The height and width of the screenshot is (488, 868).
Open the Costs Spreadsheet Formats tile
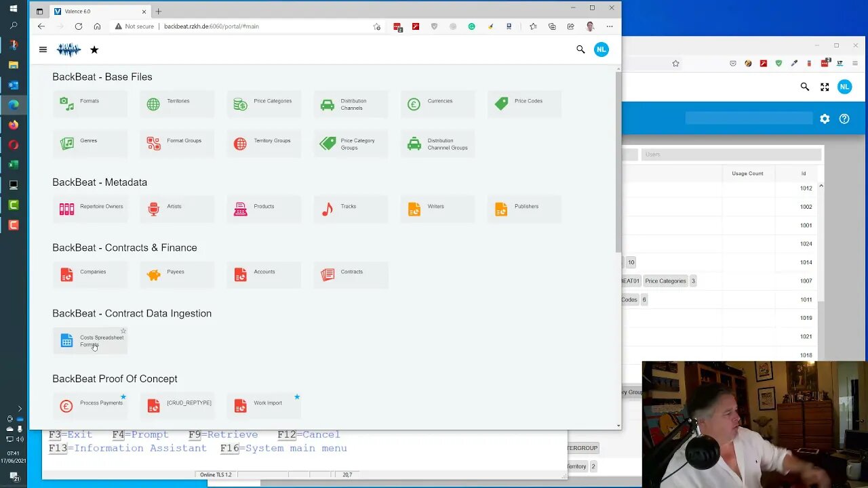click(90, 340)
